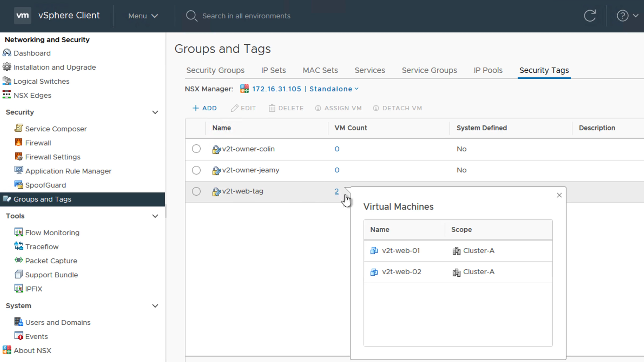644x362 pixels.
Task: Open VM count link for v2t-owner-colin
Action: point(337,149)
